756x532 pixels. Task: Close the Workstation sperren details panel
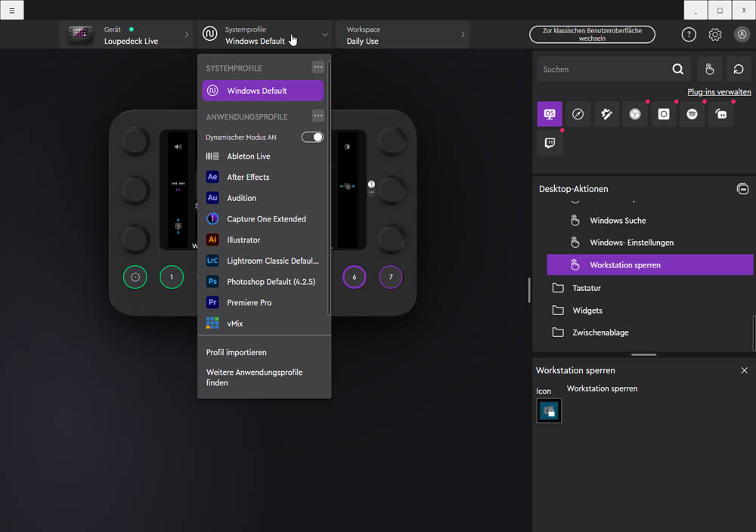(x=744, y=370)
